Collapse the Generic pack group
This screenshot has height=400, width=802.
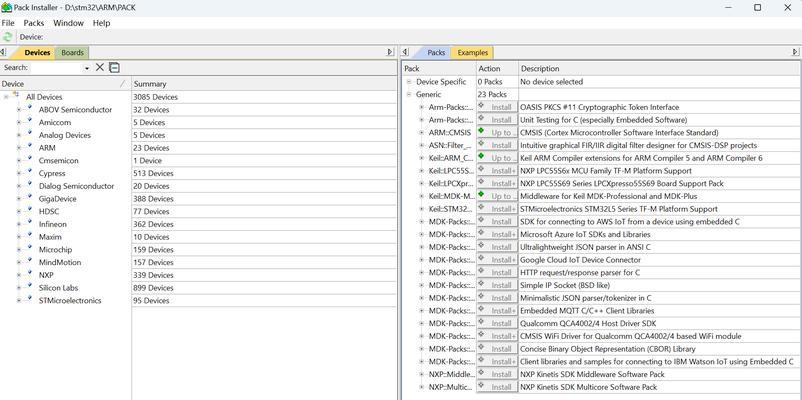click(x=409, y=95)
